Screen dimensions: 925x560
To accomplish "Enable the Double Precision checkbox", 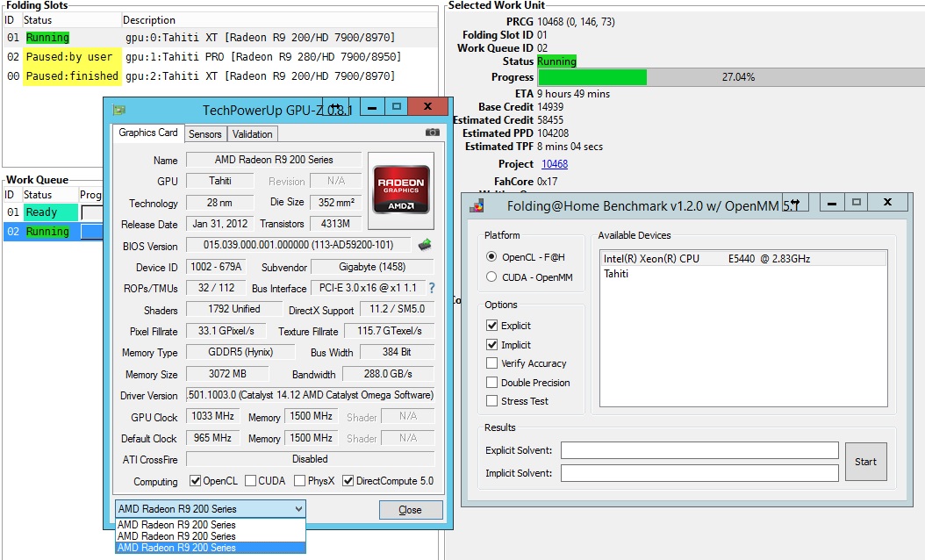I will point(492,382).
